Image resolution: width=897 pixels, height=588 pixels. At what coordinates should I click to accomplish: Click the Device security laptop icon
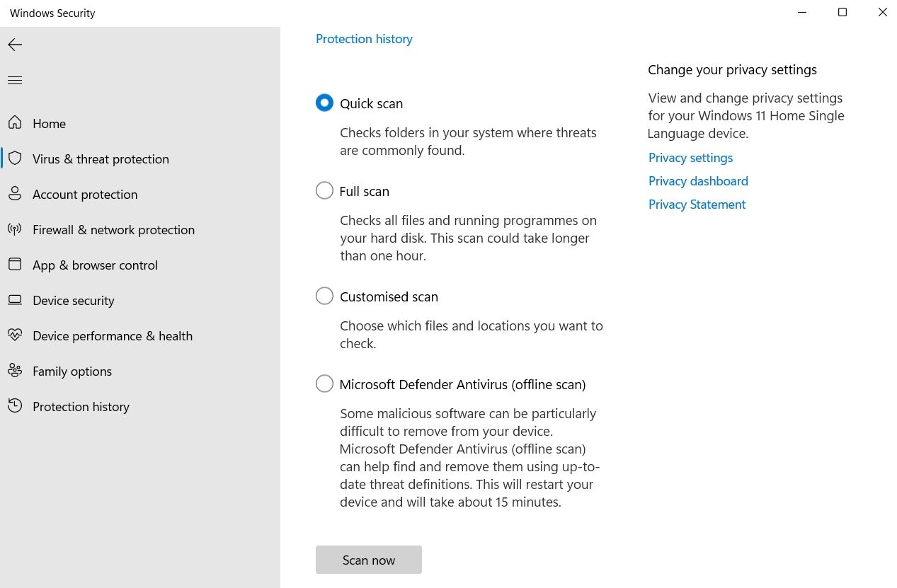15,300
